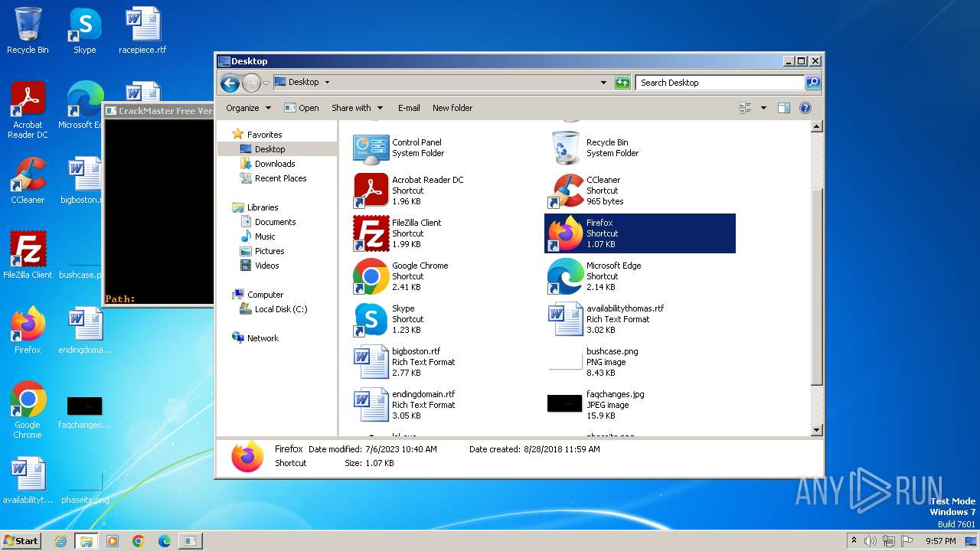Click the file list scroll-down arrow
The width and height of the screenshot is (980, 551).
click(x=816, y=430)
